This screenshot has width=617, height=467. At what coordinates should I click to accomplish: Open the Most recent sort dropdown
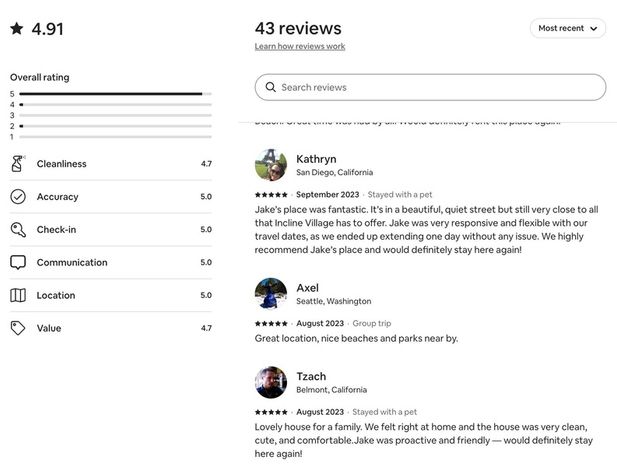(x=567, y=29)
